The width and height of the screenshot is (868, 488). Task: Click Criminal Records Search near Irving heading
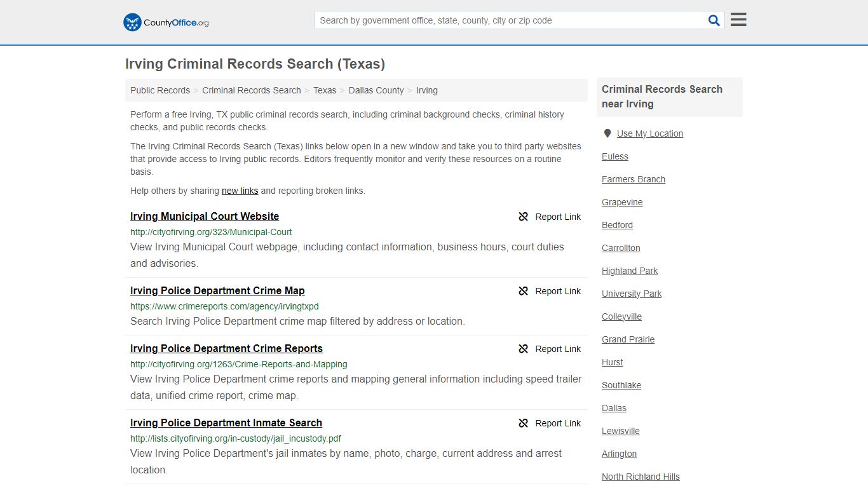(662, 97)
